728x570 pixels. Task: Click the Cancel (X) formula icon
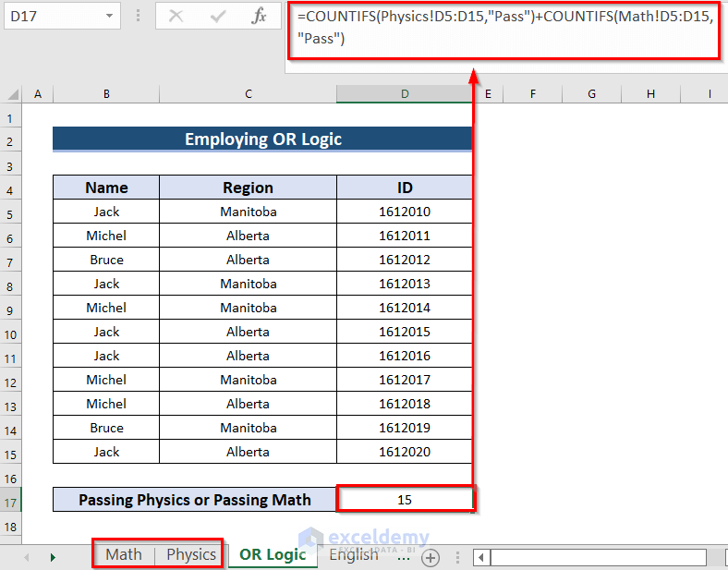pyautogui.click(x=176, y=17)
